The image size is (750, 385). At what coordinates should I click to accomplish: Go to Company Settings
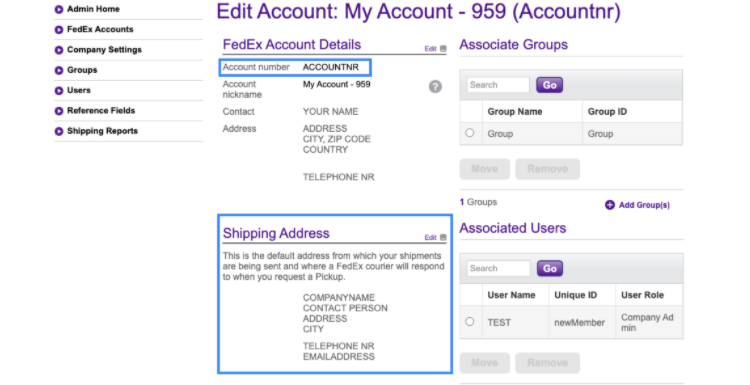104,50
